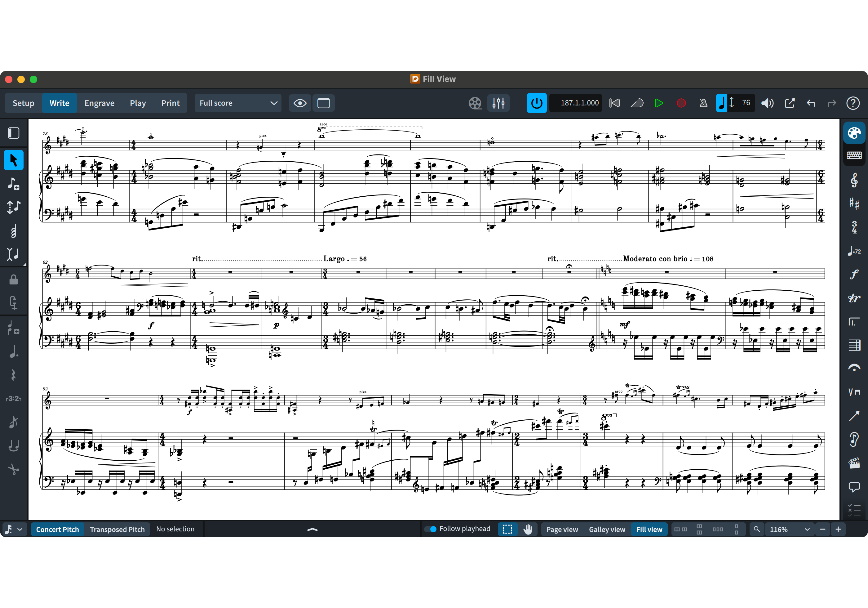This screenshot has height=608, width=868.
Task: Click the red record button
Action: pos(681,103)
